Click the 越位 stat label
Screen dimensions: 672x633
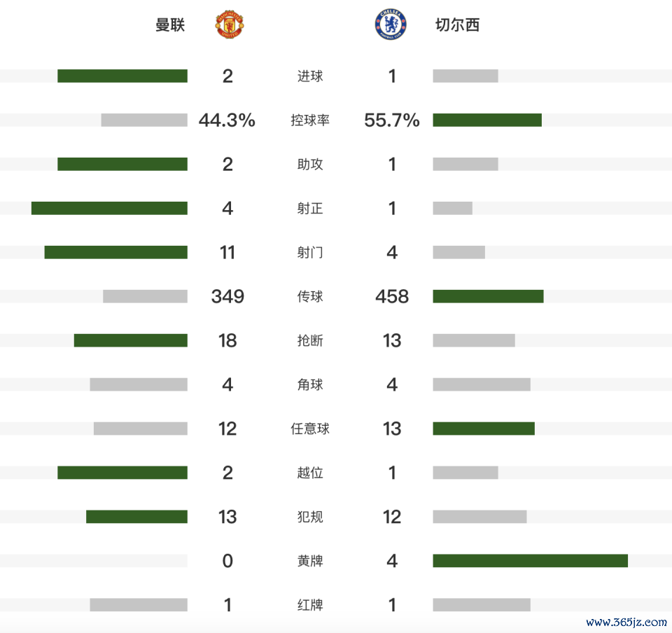point(310,473)
